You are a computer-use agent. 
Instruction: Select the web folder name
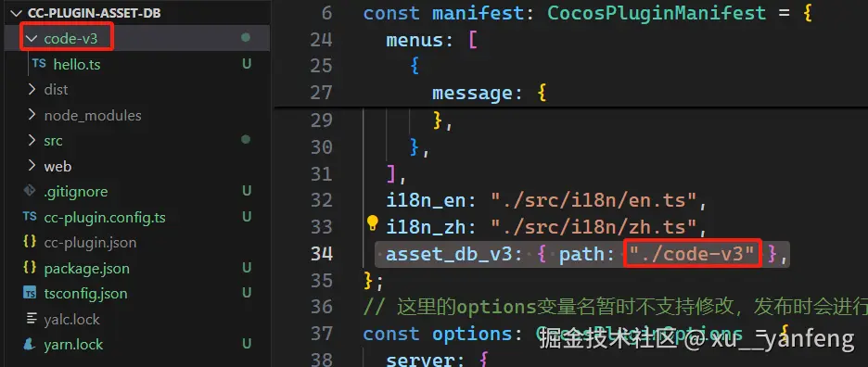[x=57, y=166]
